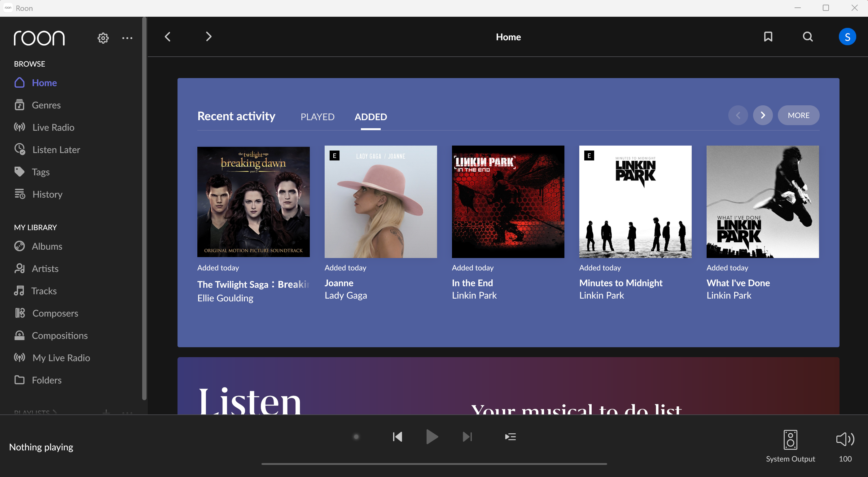868x477 pixels.
Task: Select System Output speaker zone icon
Action: tap(790, 440)
